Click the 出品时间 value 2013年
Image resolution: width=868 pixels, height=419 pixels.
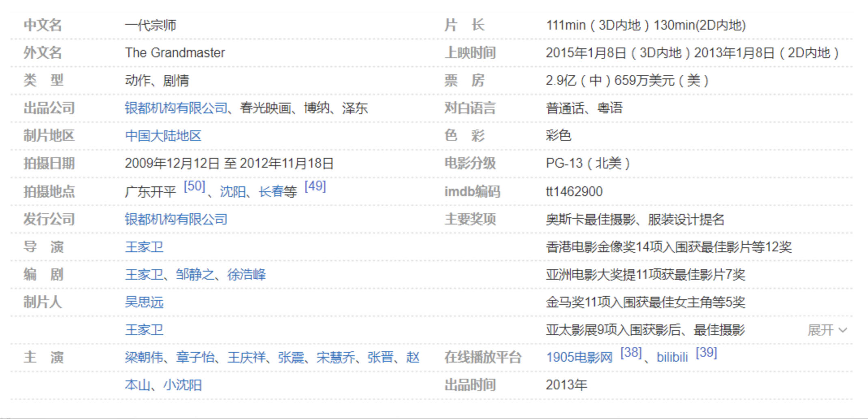point(566,385)
